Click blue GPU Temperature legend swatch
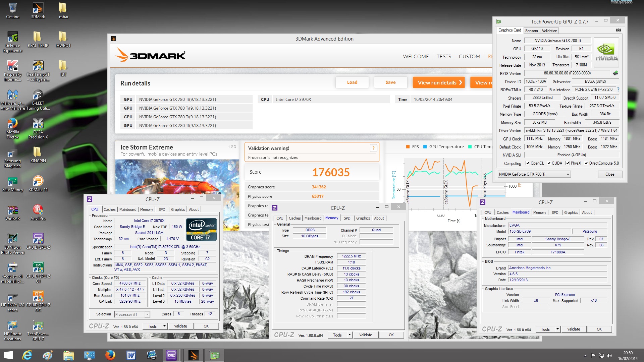Screen dimensions: 644x362 coord(425,147)
